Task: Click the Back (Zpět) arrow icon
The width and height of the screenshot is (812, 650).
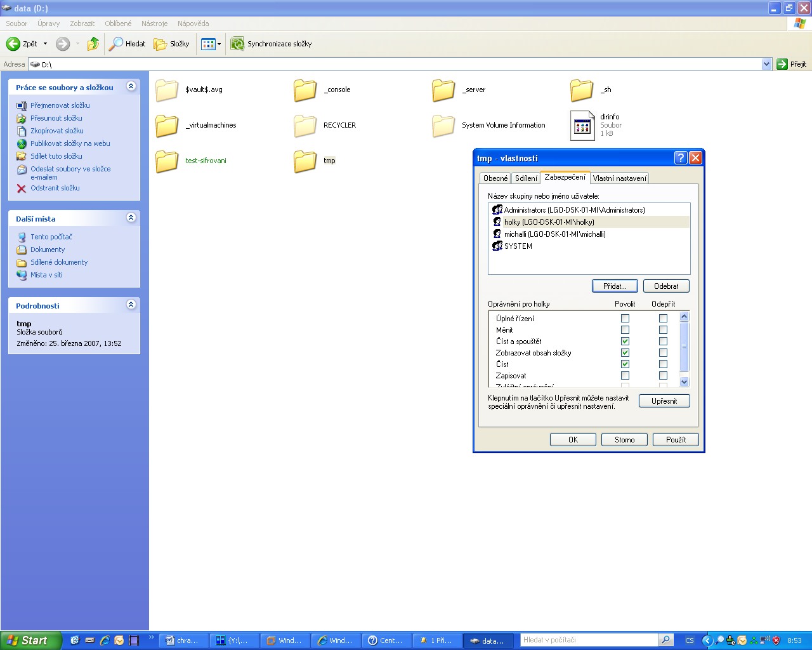Action: (x=13, y=44)
